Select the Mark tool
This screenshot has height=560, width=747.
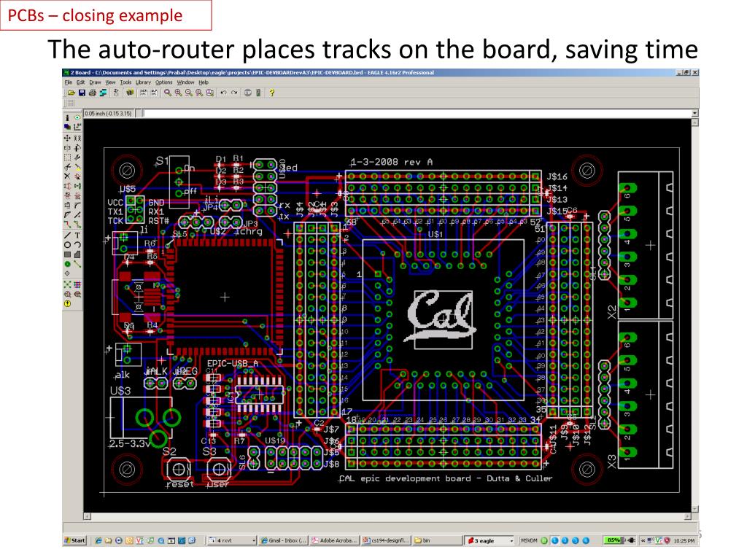point(77,127)
